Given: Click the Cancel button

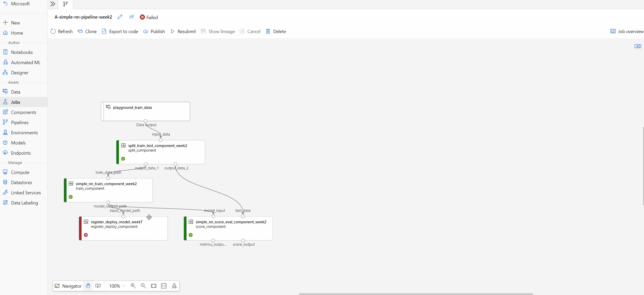Looking at the screenshot, I should click(250, 31).
